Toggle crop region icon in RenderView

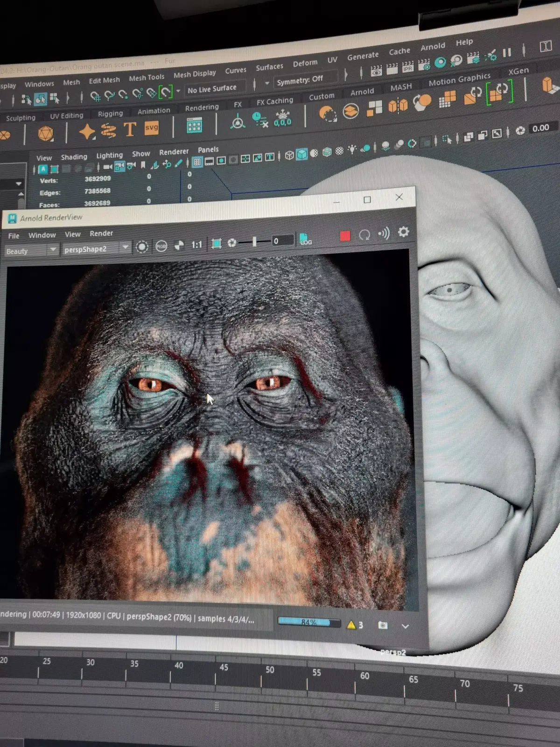click(216, 244)
